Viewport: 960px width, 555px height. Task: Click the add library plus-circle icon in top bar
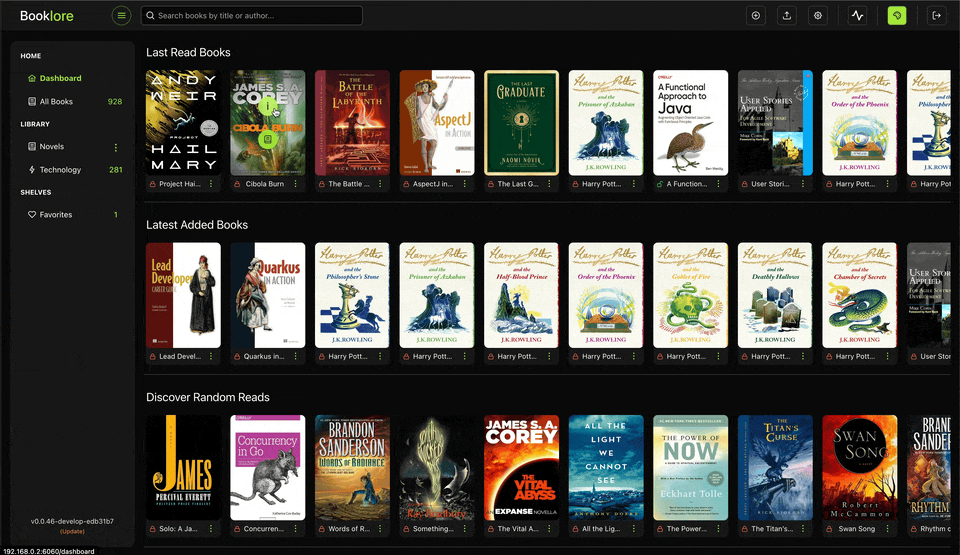click(x=756, y=15)
